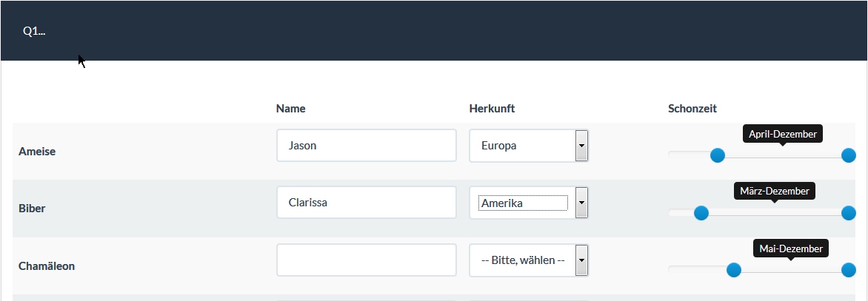This screenshot has width=868, height=301.
Task: Select the Biber row label
Action: (32, 209)
